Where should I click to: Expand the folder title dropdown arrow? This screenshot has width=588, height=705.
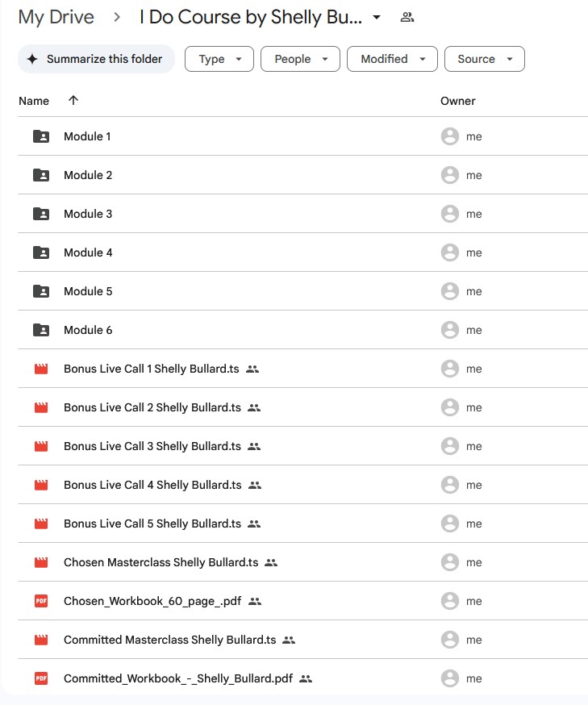point(377,18)
